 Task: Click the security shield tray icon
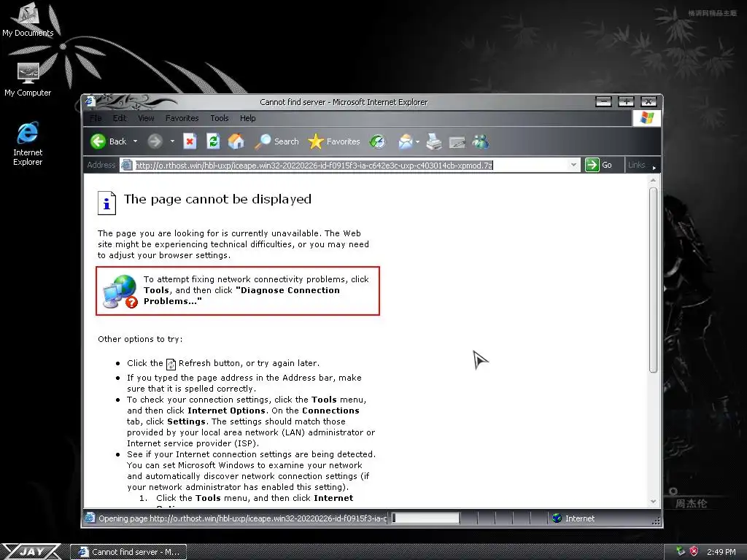pos(694,551)
